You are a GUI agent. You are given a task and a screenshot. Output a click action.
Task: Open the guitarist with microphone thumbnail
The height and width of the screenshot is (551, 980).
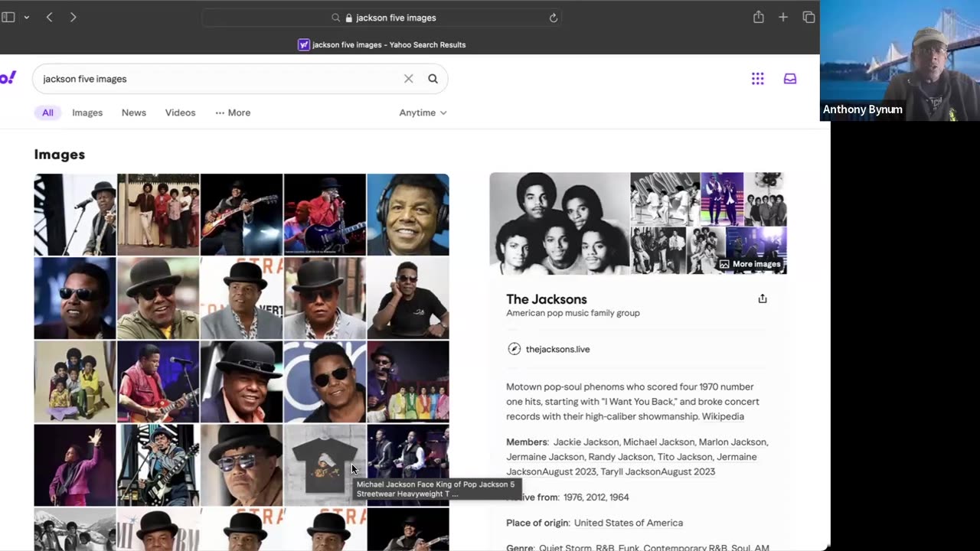click(75, 214)
